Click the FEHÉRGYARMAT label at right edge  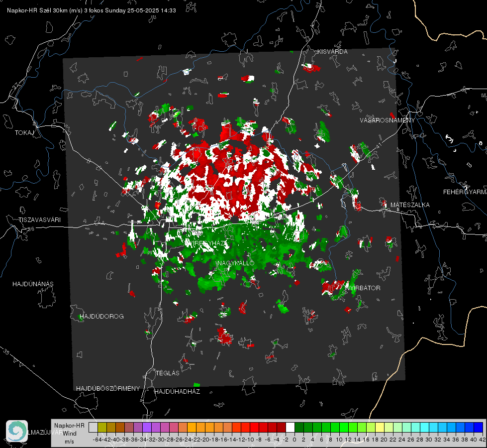pos(465,192)
